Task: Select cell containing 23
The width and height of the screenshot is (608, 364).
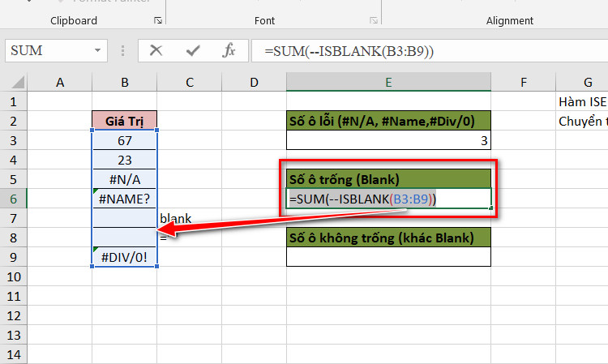Action: [125, 160]
